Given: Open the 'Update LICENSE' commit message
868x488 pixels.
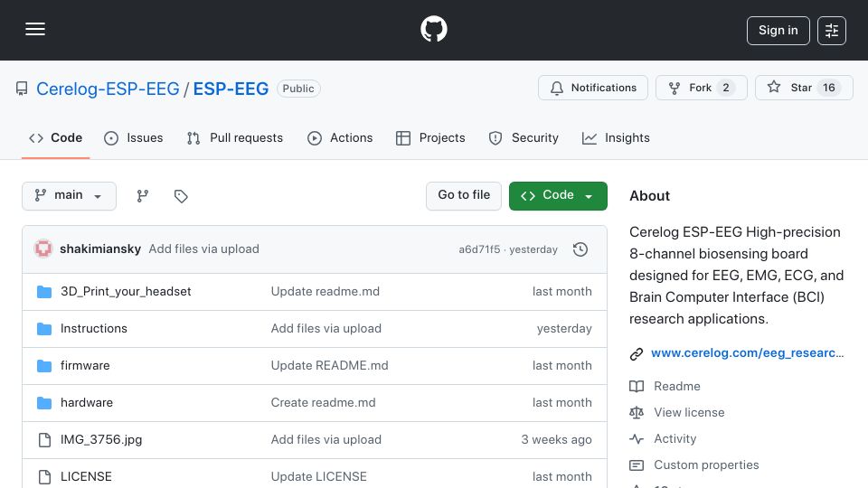Looking at the screenshot, I should click(x=319, y=476).
